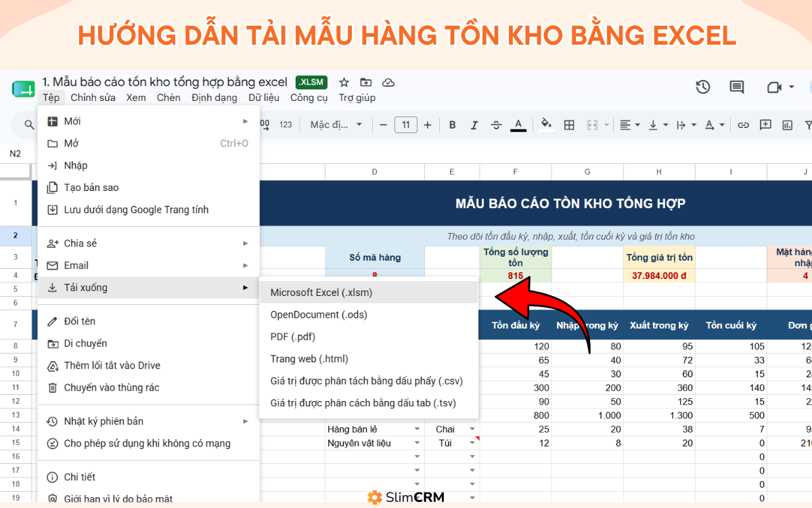Download as PDF (.pdf)
Viewport: 812px width, 508px height.
point(369,337)
